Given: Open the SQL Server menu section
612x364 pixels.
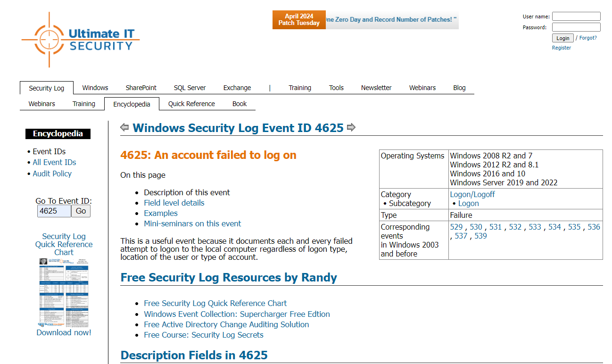Looking at the screenshot, I should coord(190,88).
